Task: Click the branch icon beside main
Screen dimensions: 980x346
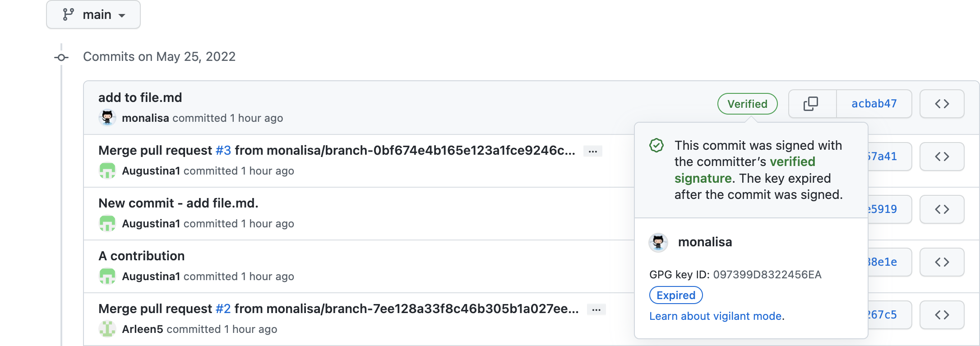Action: 67,14
